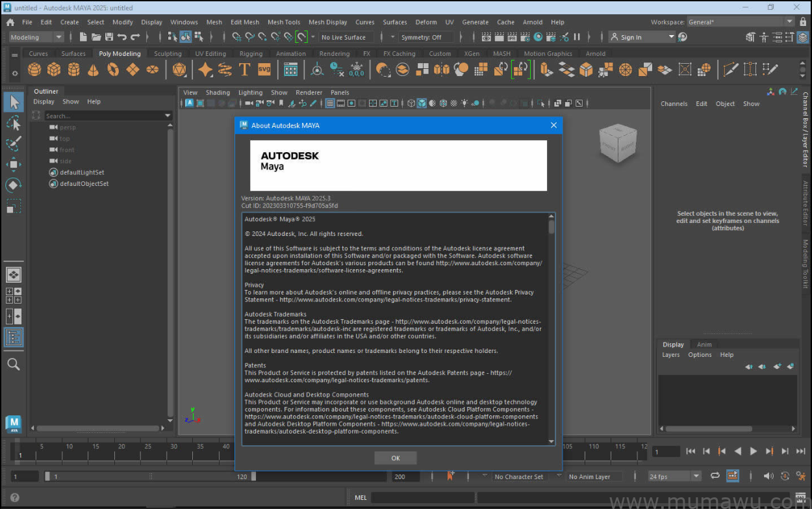
Task: Click the IPR render icon
Action: pos(512,38)
